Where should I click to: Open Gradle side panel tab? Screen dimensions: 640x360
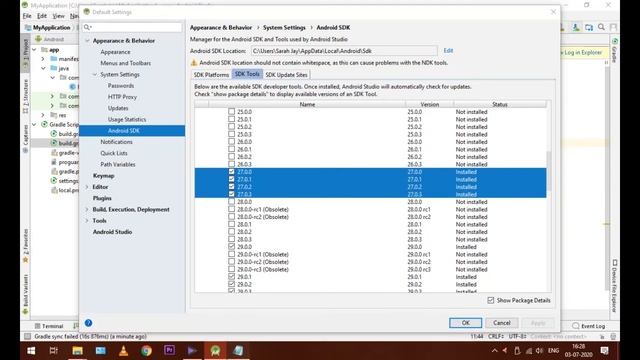(614, 51)
